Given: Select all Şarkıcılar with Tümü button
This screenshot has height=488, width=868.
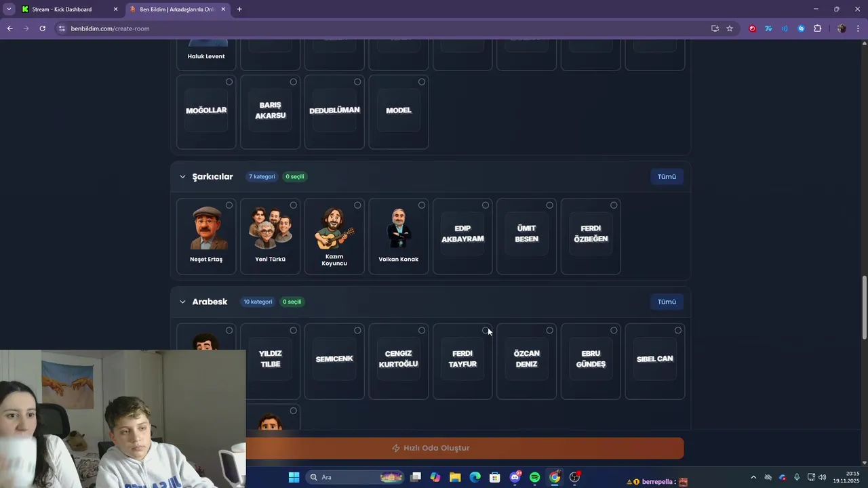Looking at the screenshot, I should click(x=667, y=177).
